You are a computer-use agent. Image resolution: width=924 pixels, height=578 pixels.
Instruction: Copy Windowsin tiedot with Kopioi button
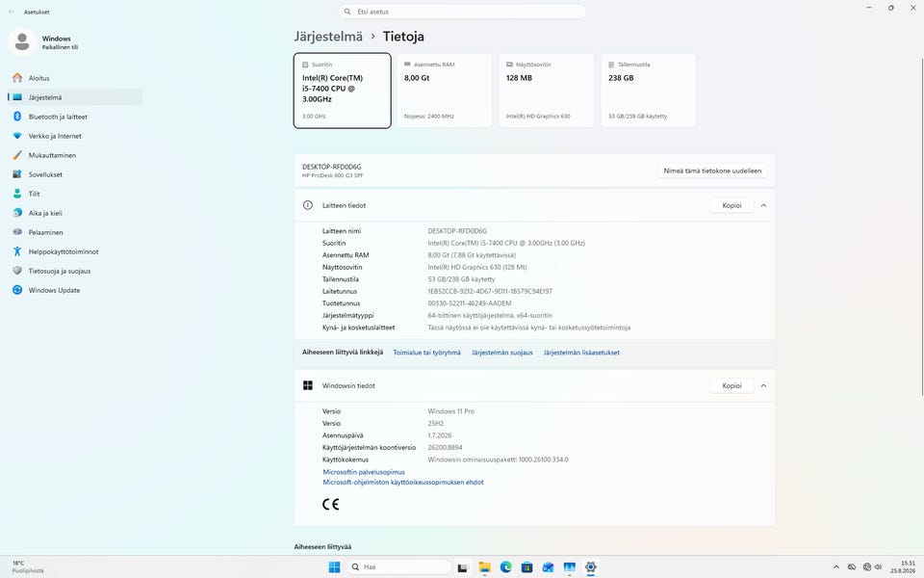[731, 385]
